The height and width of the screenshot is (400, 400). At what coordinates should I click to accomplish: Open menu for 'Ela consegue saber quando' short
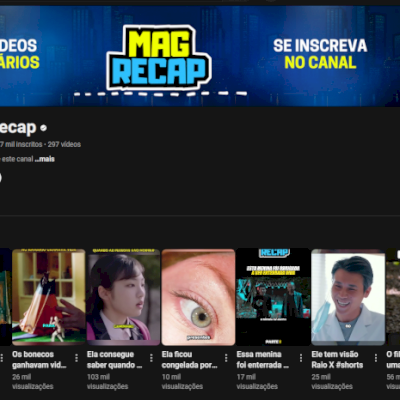click(151, 358)
